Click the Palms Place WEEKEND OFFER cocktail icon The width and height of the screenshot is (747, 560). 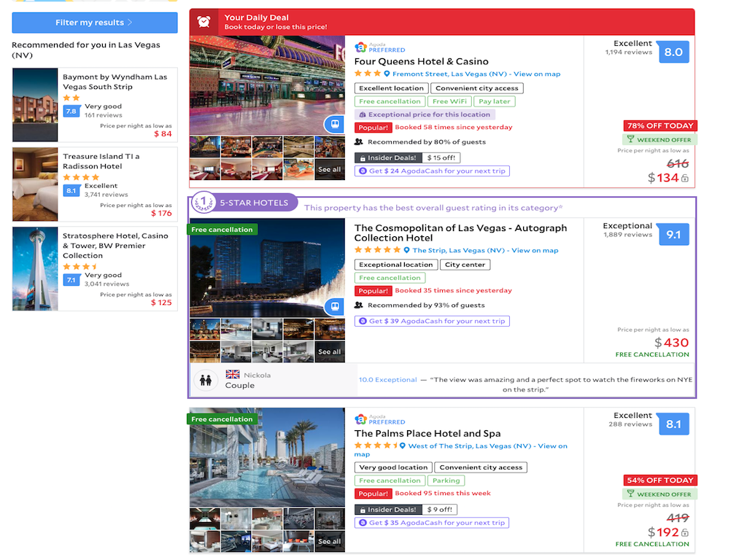[630, 494]
